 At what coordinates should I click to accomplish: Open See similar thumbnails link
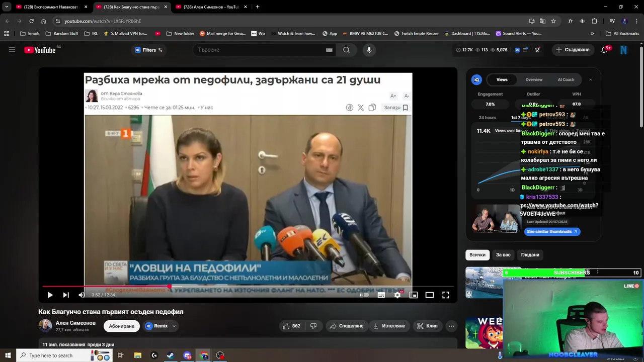point(552,232)
